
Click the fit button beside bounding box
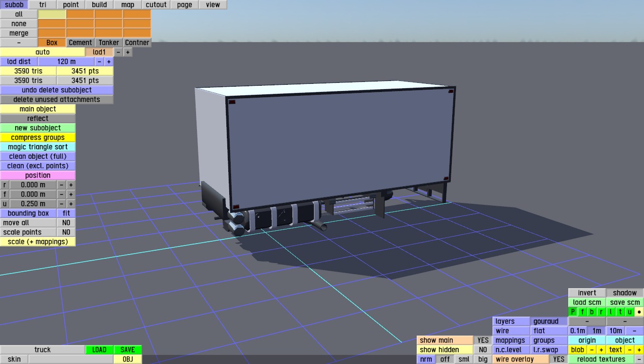click(66, 213)
